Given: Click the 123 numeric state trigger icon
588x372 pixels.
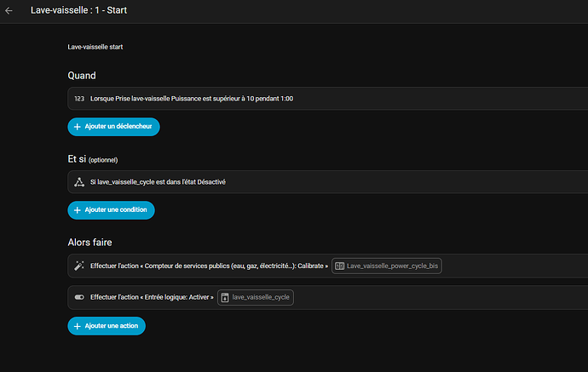Looking at the screenshot, I should tap(79, 99).
